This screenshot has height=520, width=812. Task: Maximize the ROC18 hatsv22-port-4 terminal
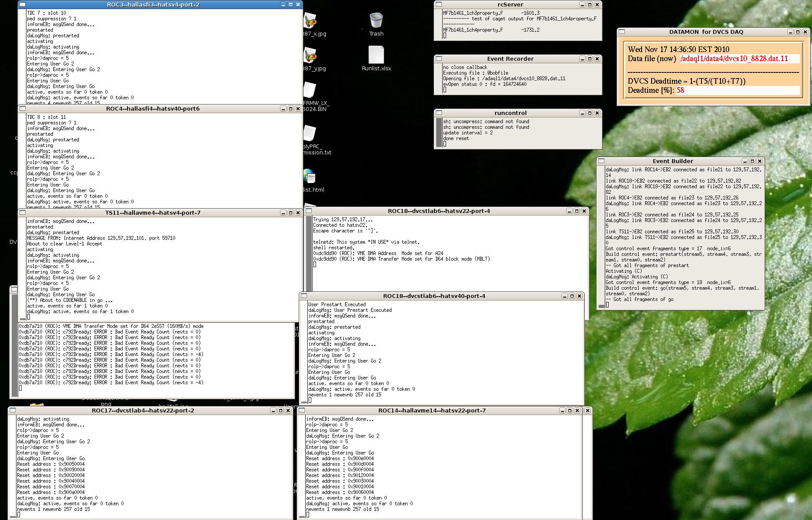(577, 211)
